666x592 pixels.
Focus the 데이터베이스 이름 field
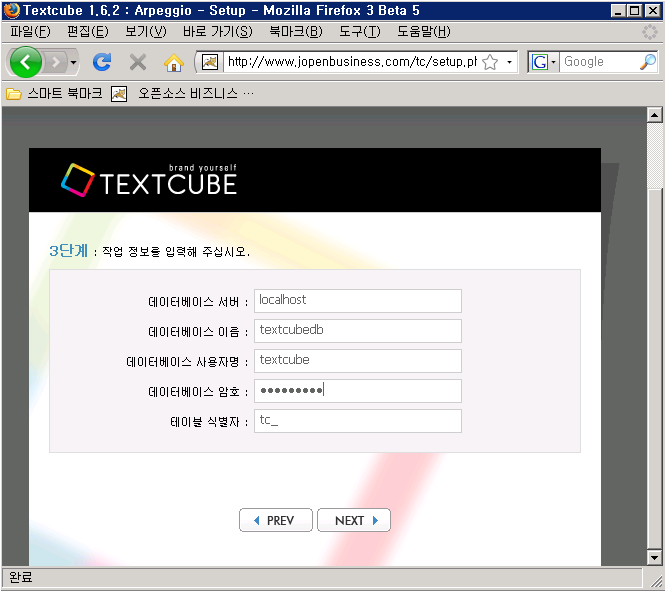358,331
